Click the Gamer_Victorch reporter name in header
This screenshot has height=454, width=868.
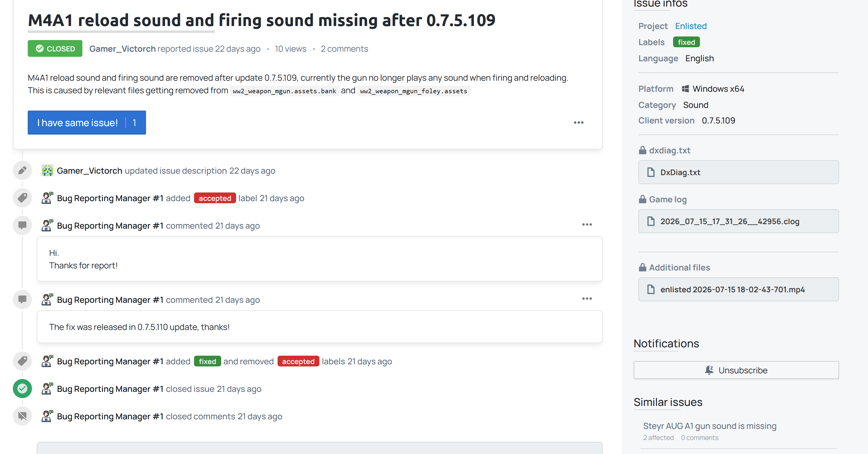coord(122,49)
